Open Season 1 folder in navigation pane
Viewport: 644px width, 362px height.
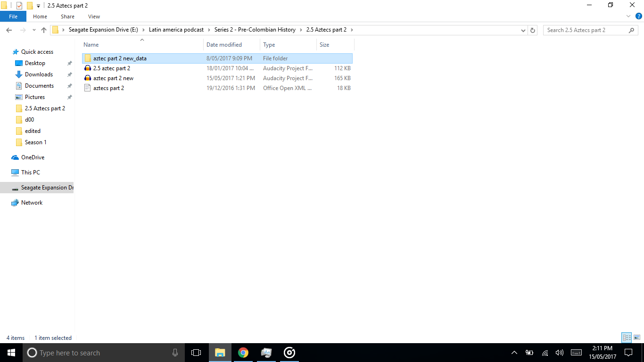[x=35, y=142]
